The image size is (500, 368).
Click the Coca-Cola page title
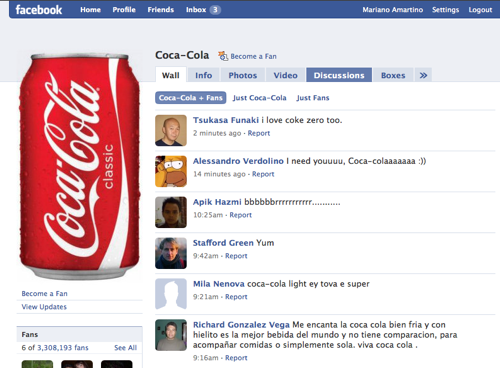point(182,55)
